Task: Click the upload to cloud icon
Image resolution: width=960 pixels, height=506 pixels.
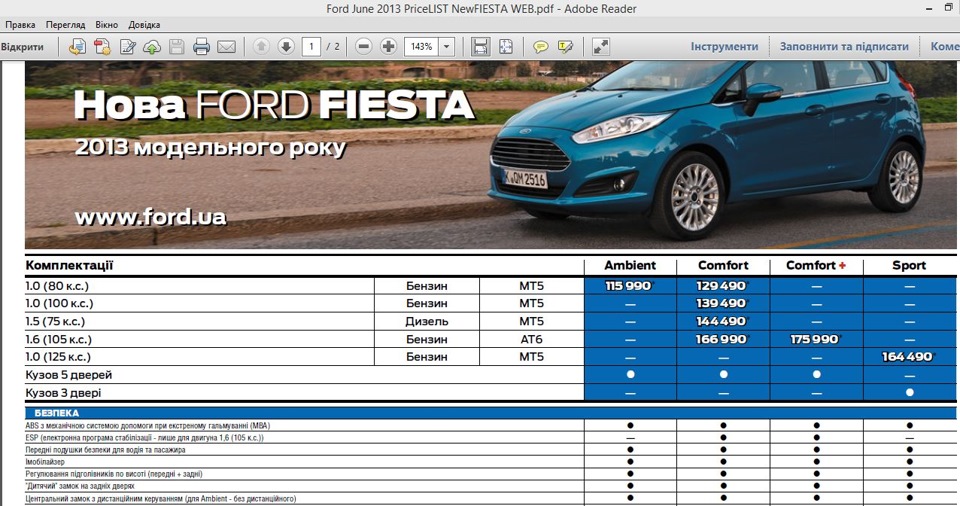Action: point(152,47)
